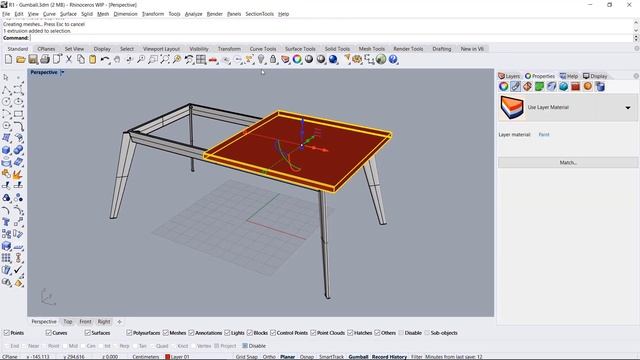
Task: Activate the Pan hand tool
Action: click(x=117, y=60)
